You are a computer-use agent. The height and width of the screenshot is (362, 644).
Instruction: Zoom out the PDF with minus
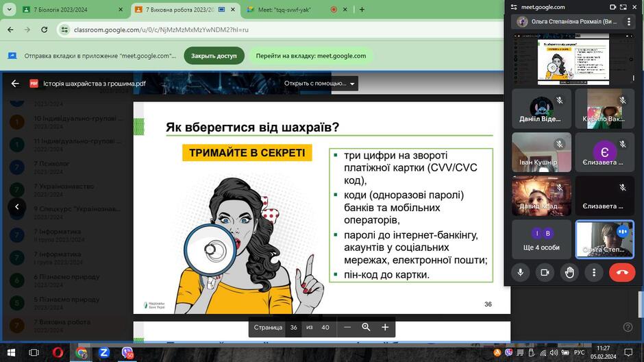tap(347, 327)
